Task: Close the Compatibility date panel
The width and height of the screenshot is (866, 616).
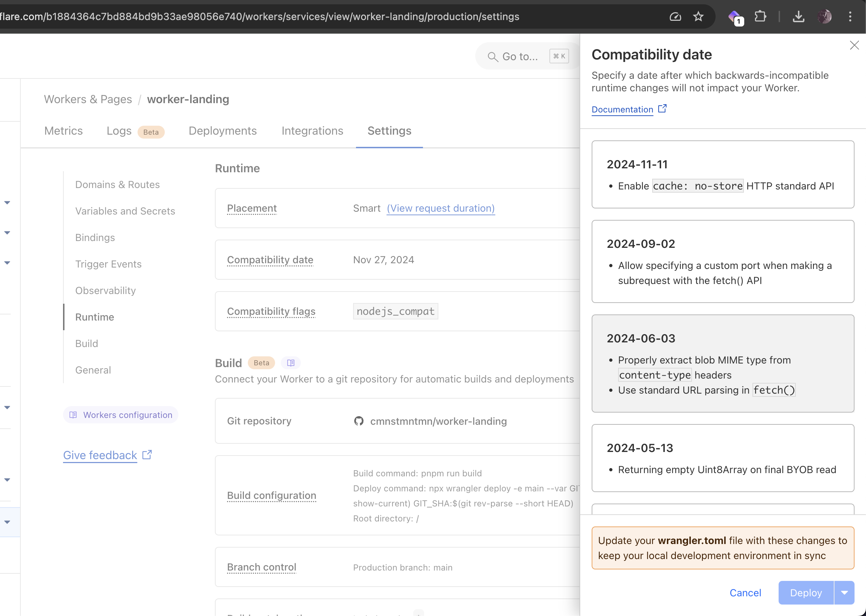Action: (x=854, y=45)
